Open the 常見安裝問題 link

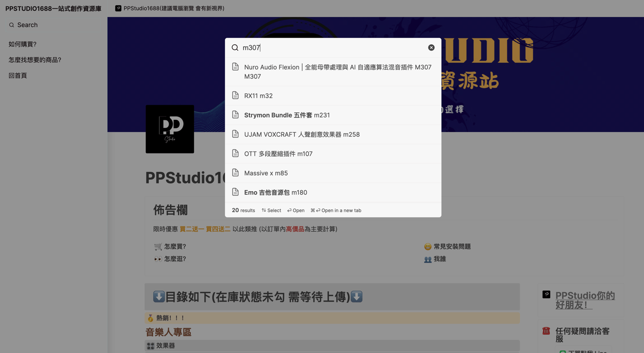(x=452, y=246)
